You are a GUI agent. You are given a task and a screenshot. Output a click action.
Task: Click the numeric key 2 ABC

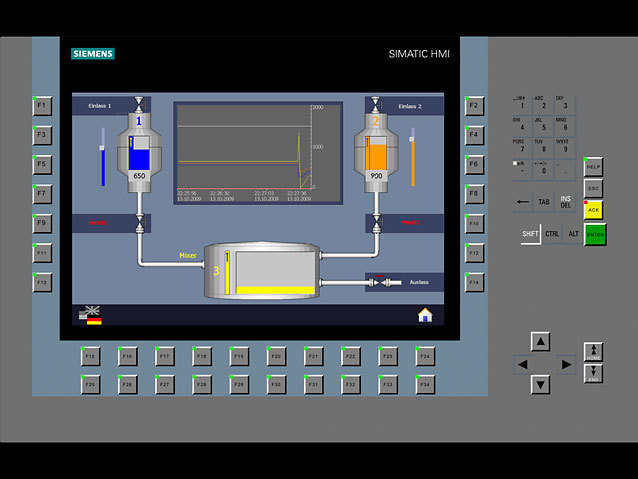(x=544, y=104)
